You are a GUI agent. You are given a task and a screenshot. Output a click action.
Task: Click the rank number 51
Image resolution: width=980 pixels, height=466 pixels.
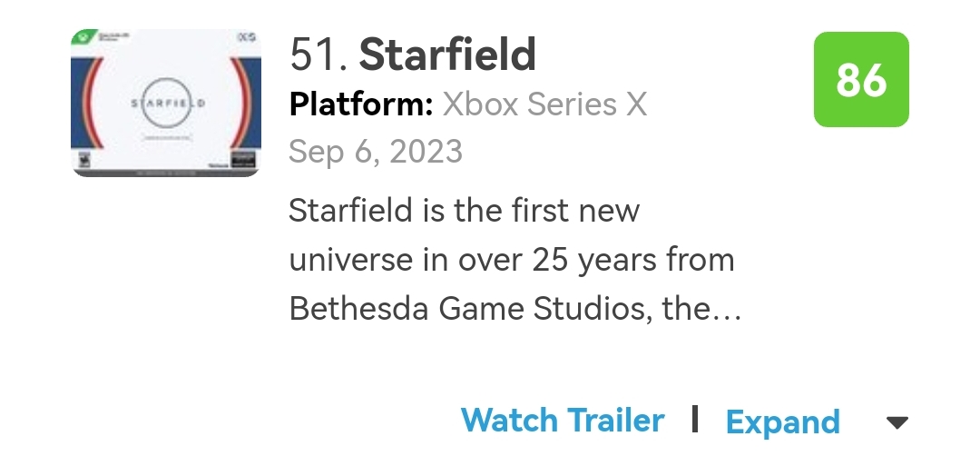coord(318,55)
